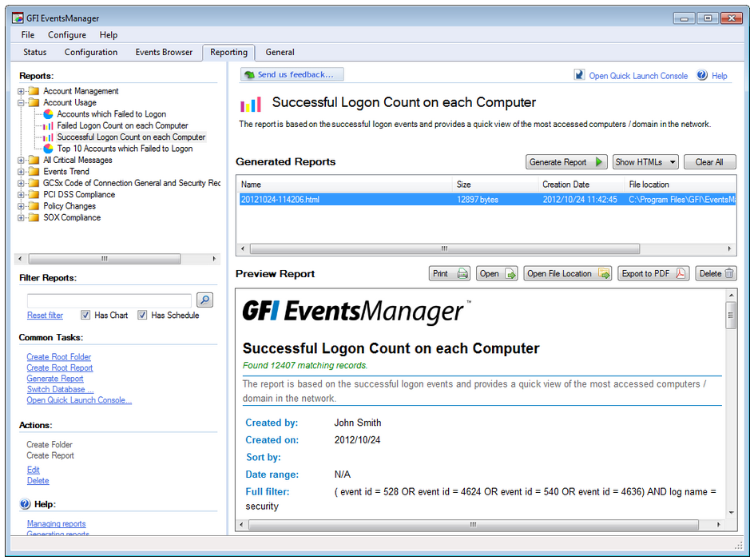Viewport: 754px width, 560px height.
Task: Click pie chart icon for Top 10 Accounts
Action: point(48,149)
